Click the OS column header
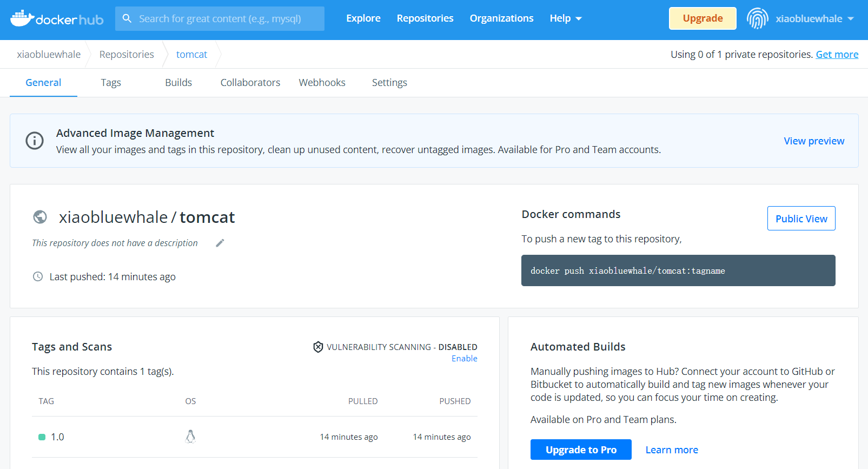Viewport: 868px width, 469px height. 190,401
